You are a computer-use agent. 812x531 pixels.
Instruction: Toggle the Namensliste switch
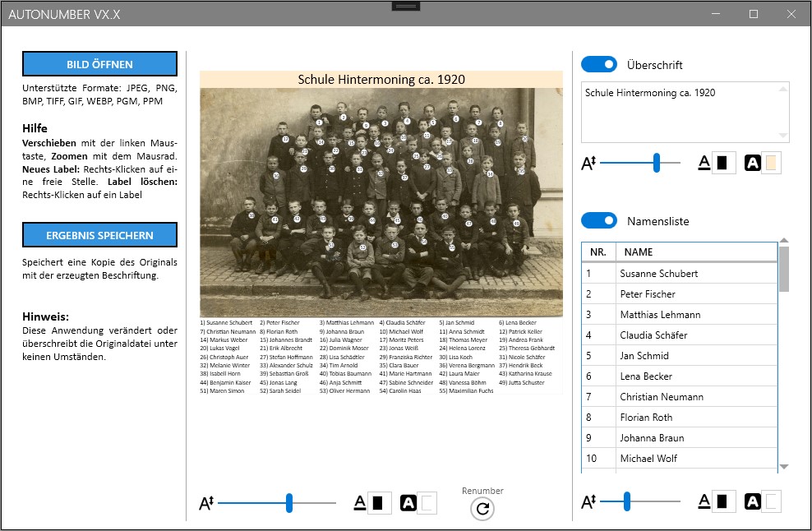pos(598,220)
